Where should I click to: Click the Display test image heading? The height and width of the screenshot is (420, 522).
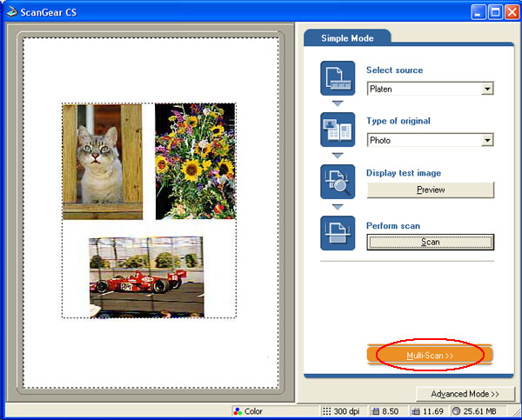tap(404, 173)
